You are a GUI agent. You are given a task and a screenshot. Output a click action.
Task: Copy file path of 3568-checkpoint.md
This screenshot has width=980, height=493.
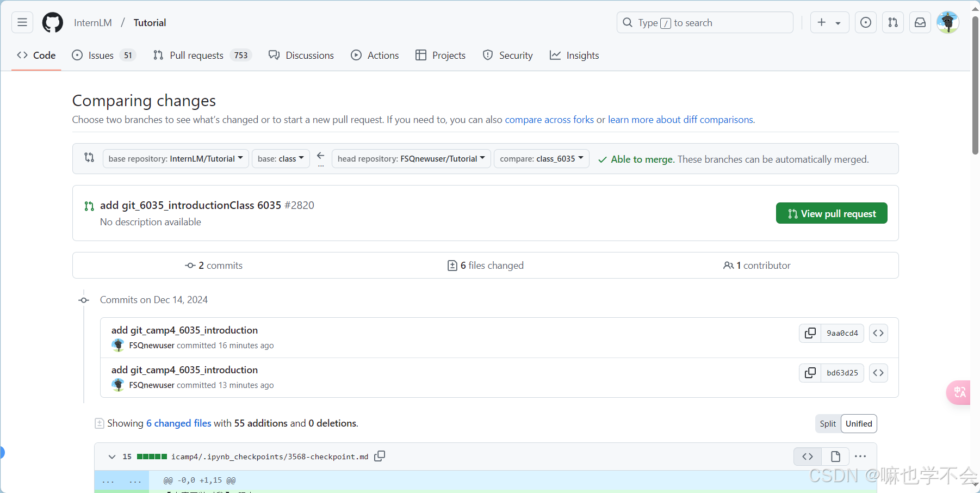tap(380, 456)
